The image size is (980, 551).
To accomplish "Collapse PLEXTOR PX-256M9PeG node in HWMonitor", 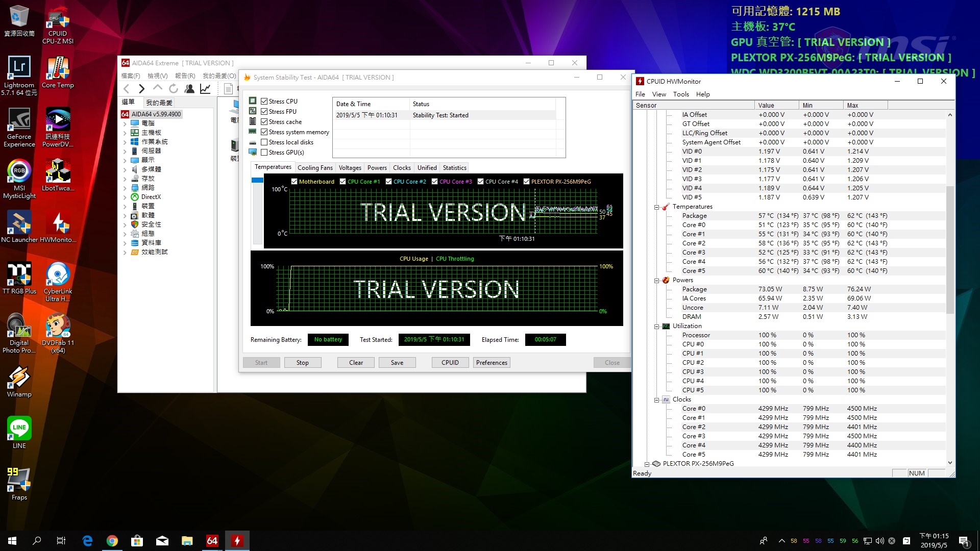I will pyautogui.click(x=647, y=464).
